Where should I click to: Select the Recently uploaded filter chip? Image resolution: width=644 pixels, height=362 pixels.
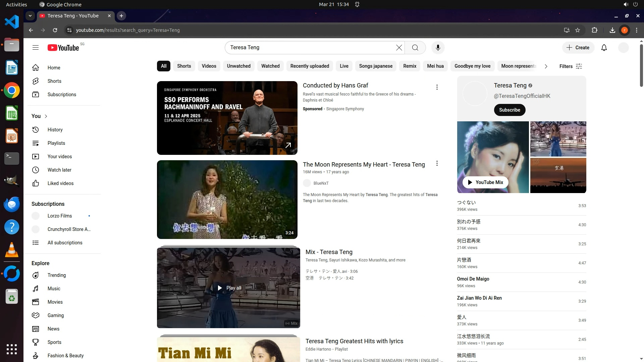[309, 66]
